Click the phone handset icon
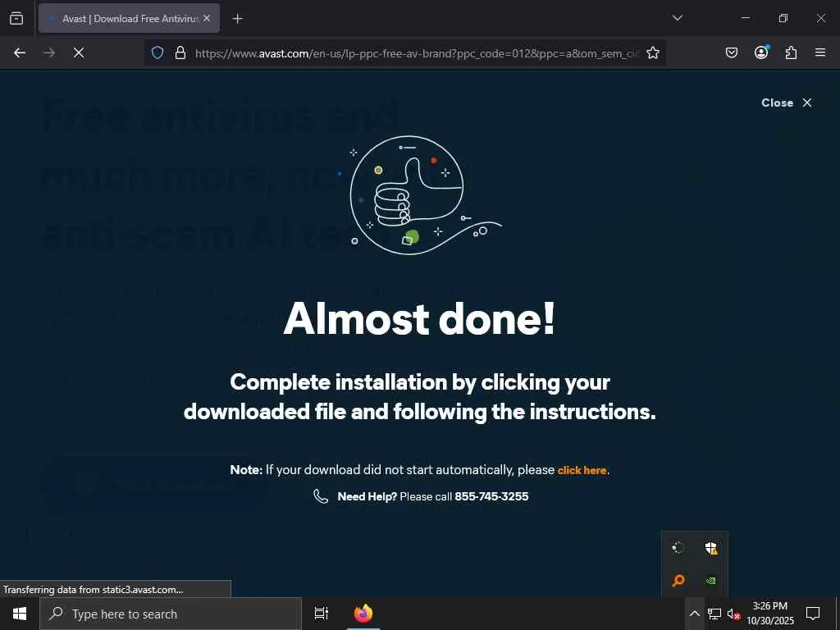The height and width of the screenshot is (630, 840). [321, 496]
